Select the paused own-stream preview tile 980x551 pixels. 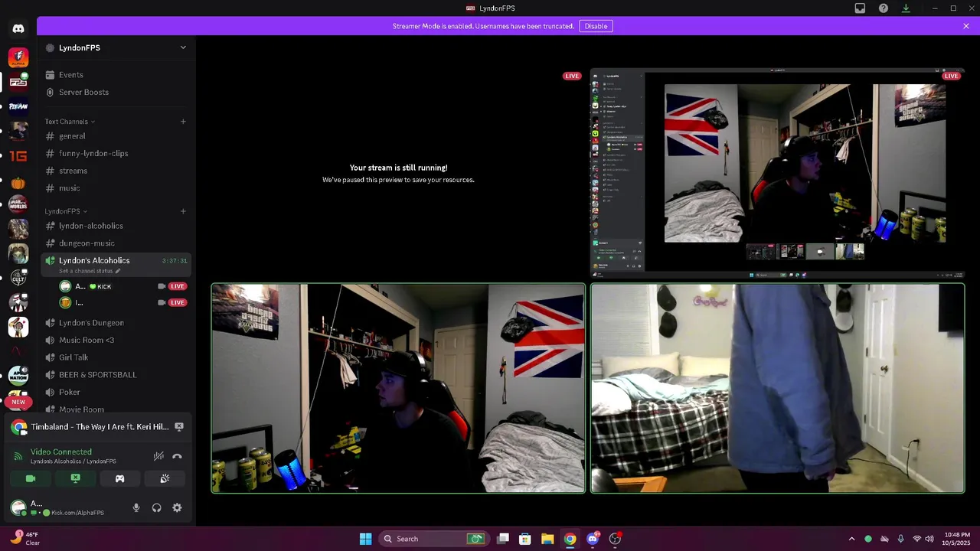[398, 174]
